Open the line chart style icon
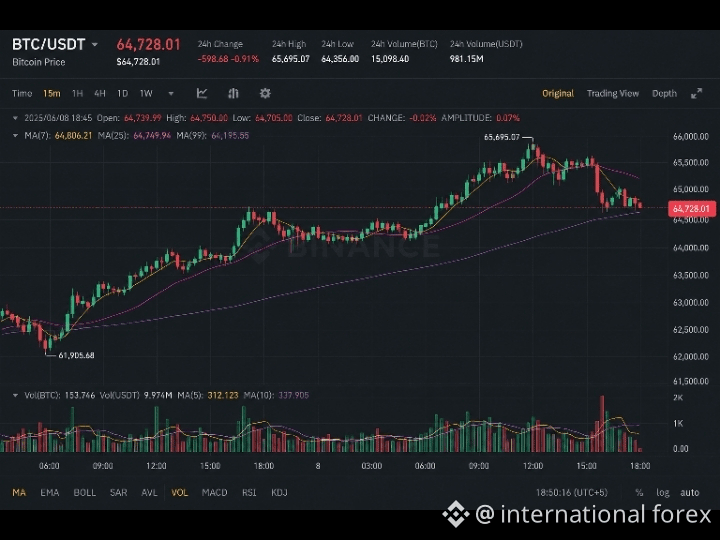The width and height of the screenshot is (720, 540). pyautogui.click(x=202, y=93)
